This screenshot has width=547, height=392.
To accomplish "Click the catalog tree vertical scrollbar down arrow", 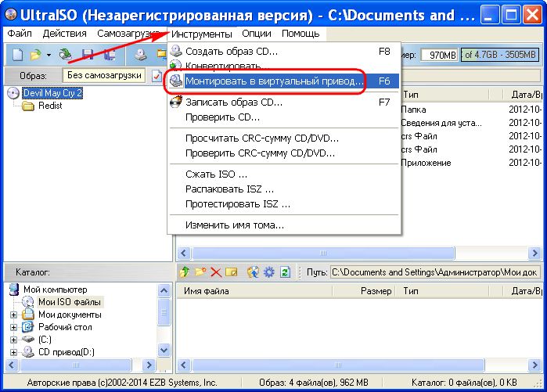I will point(164,350).
